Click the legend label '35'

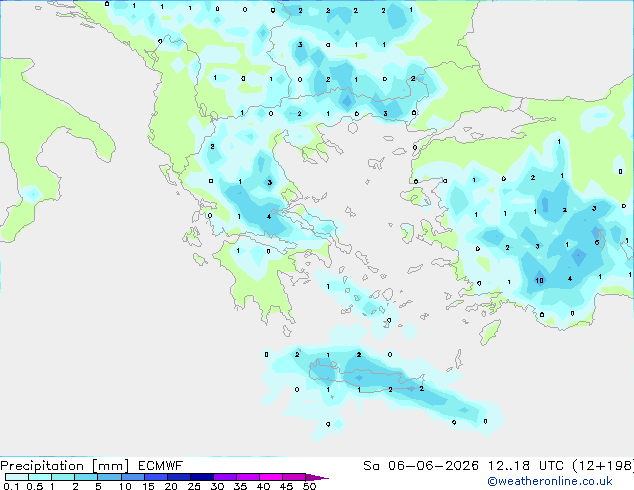coord(240,486)
